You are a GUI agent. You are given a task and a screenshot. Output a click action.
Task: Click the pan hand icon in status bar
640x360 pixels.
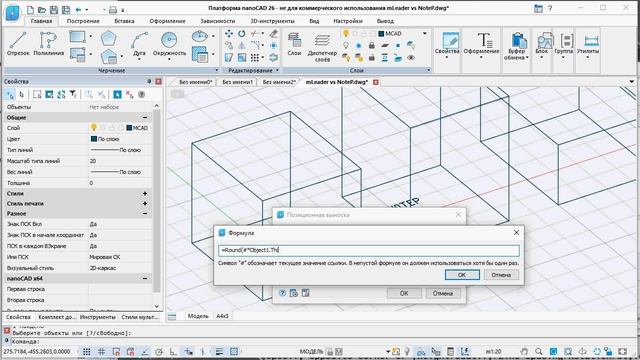tap(524, 351)
